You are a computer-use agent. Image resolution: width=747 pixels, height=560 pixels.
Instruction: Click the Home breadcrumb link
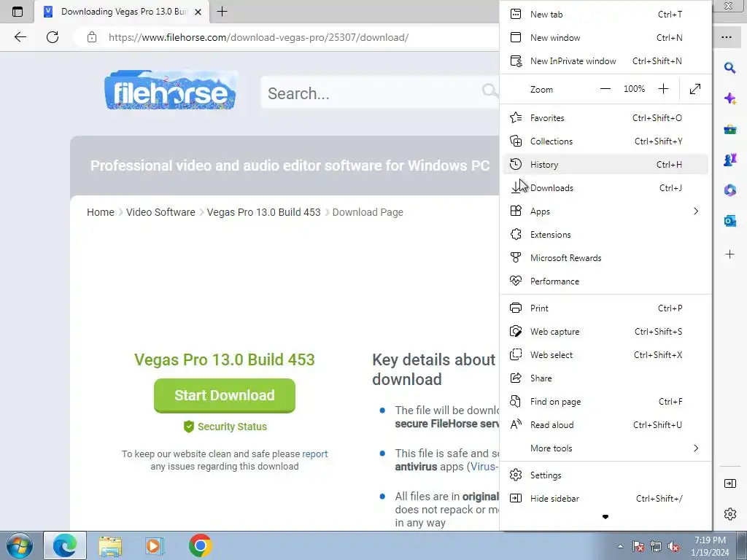coord(101,212)
